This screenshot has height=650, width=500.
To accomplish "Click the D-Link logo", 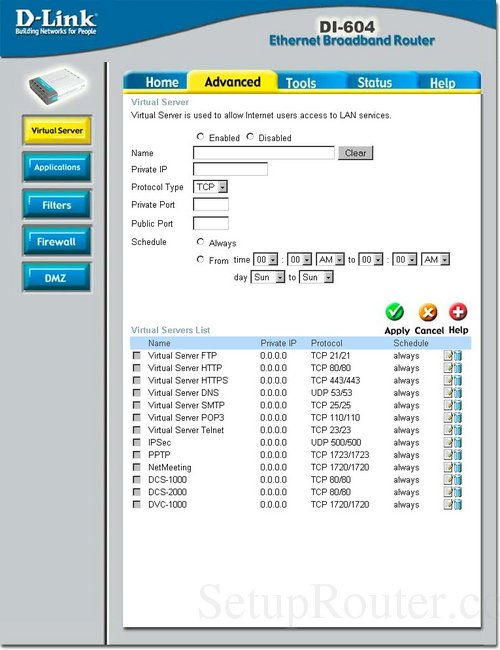I will [x=56, y=23].
